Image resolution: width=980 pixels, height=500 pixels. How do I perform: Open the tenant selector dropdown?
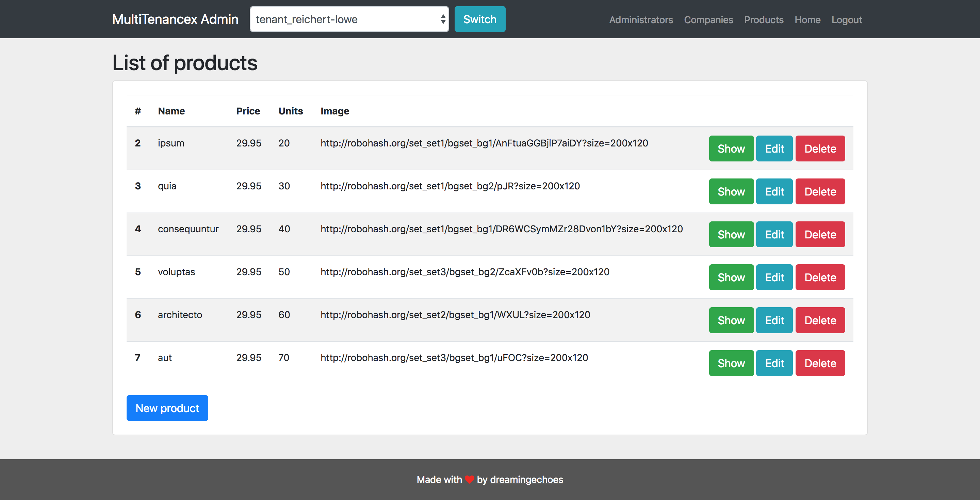pyautogui.click(x=349, y=19)
